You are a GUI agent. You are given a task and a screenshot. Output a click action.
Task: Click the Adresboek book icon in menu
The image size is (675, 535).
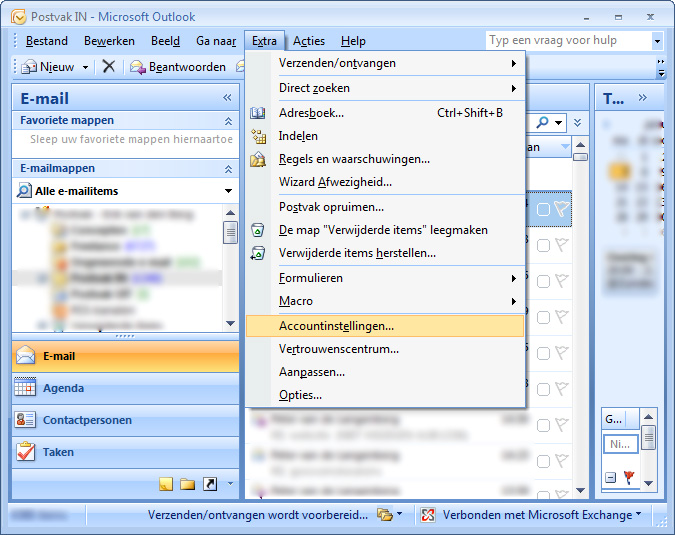(x=258, y=113)
